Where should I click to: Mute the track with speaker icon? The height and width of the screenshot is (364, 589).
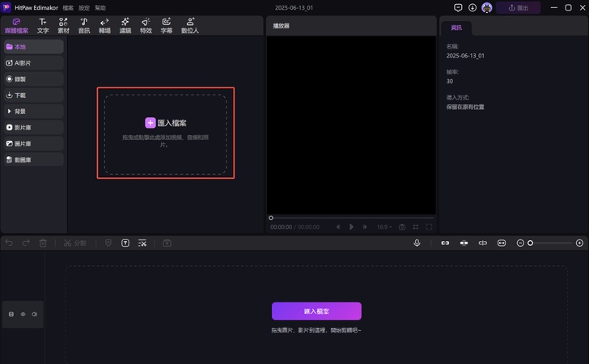pyautogui.click(x=35, y=314)
